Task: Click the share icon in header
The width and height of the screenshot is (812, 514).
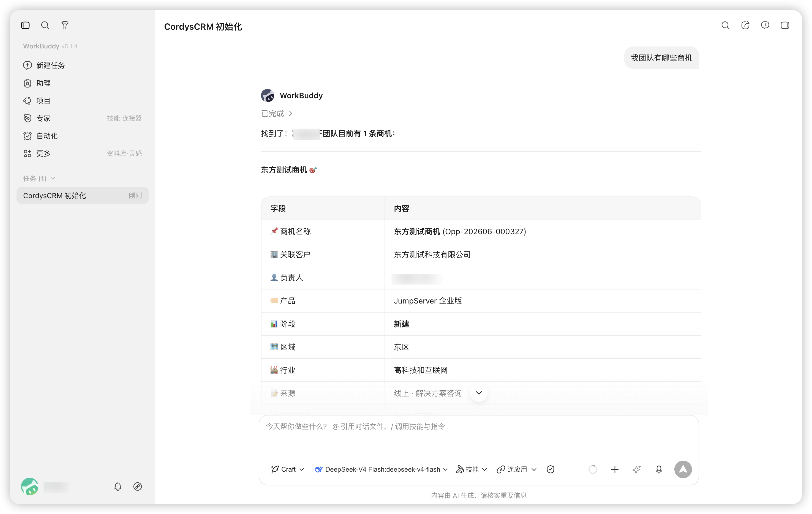Action: [x=745, y=25]
